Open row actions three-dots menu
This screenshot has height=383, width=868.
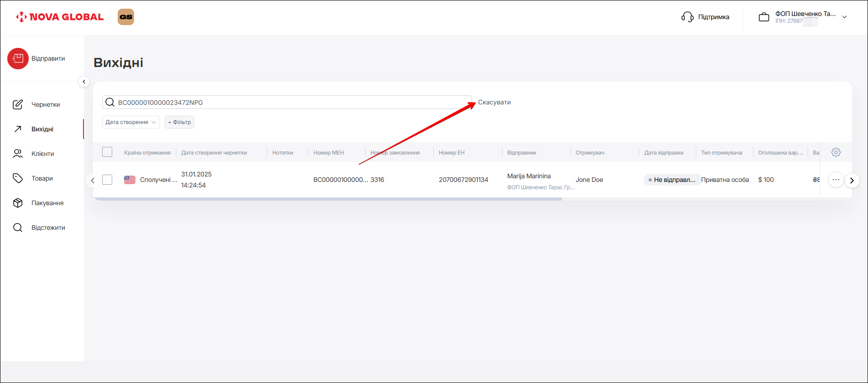(x=836, y=180)
